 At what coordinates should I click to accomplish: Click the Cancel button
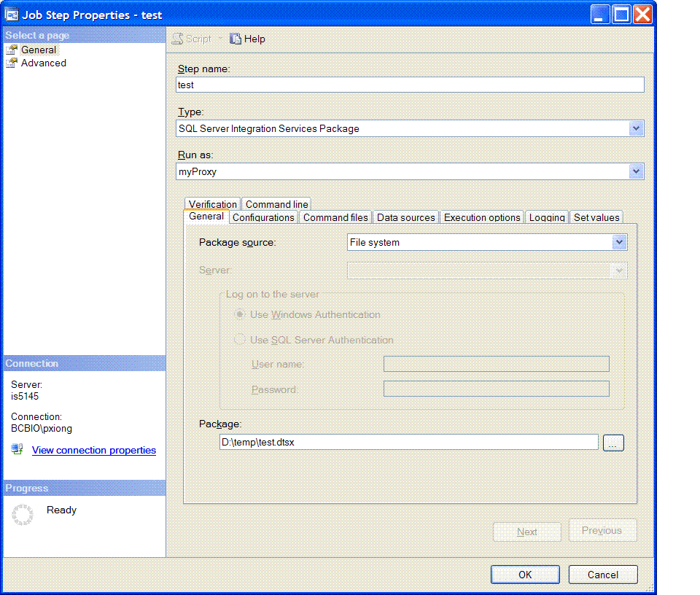[603, 575]
